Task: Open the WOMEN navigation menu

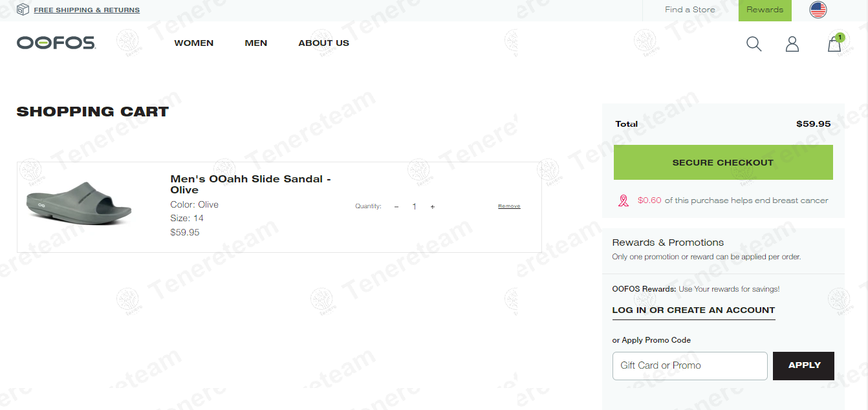Action: [193, 43]
